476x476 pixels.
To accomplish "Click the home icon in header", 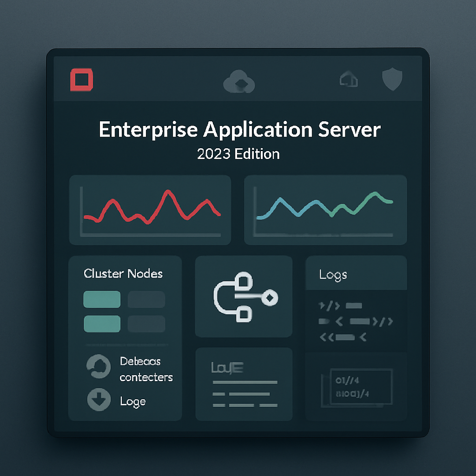I will (x=348, y=79).
